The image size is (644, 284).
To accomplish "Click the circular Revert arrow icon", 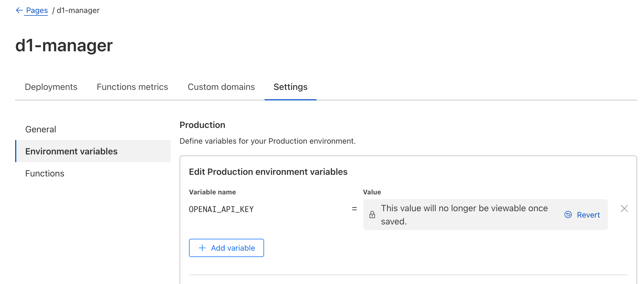I will [x=568, y=215].
